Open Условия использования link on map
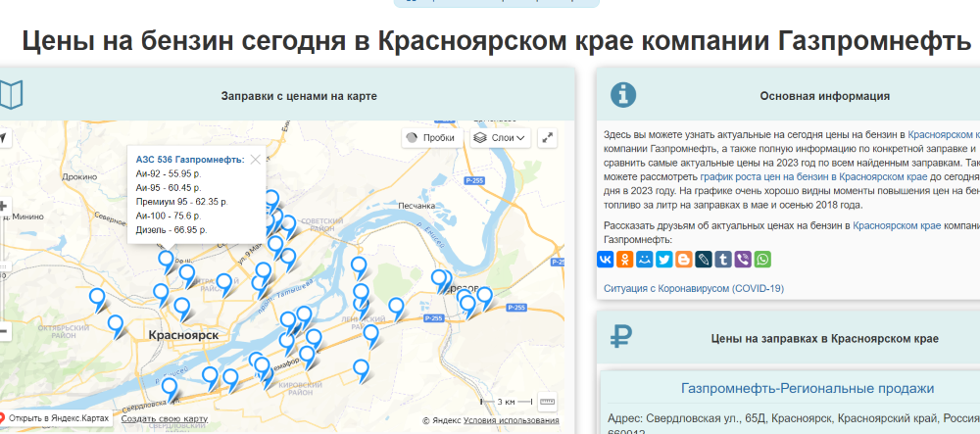This screenshot has height=434, width=980. pyautogui.click(x=512, y=420)
